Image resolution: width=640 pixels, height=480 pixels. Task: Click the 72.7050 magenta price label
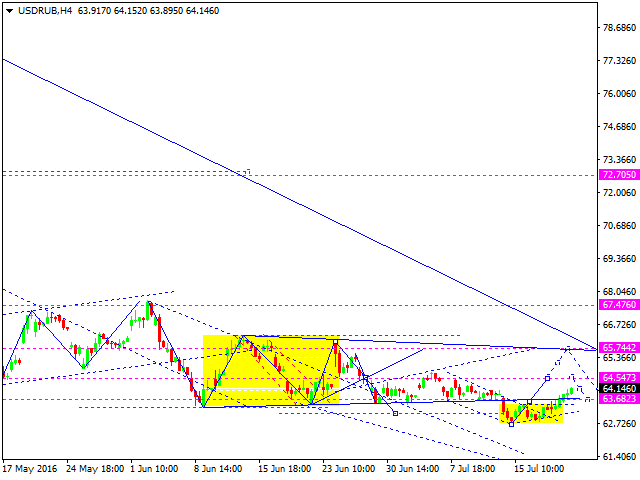pos(619,175)
